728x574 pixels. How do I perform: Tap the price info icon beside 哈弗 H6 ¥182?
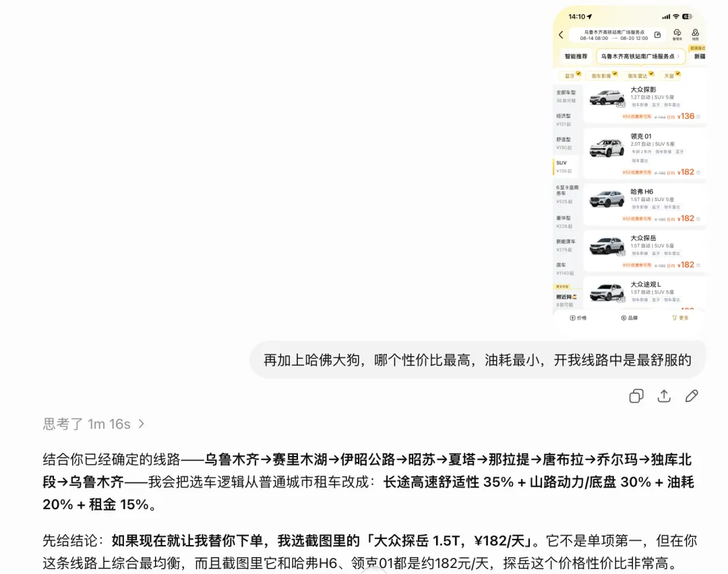(x=699, y=219)
